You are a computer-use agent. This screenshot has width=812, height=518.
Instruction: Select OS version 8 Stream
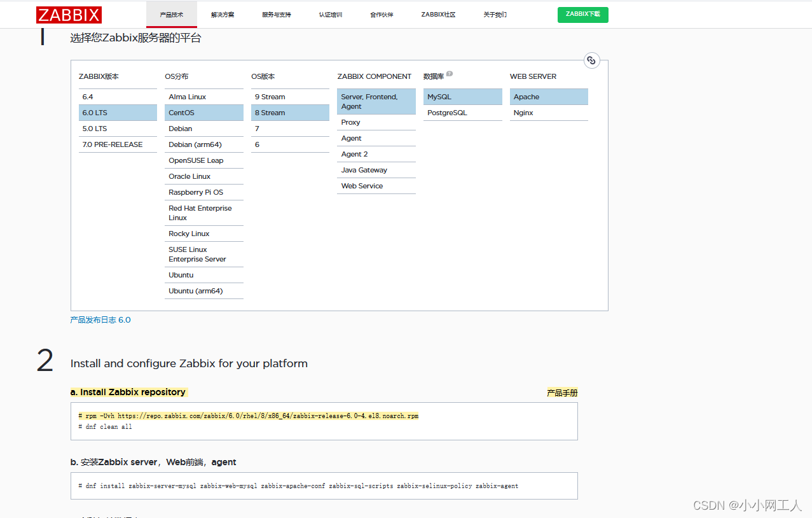[290, 113]
